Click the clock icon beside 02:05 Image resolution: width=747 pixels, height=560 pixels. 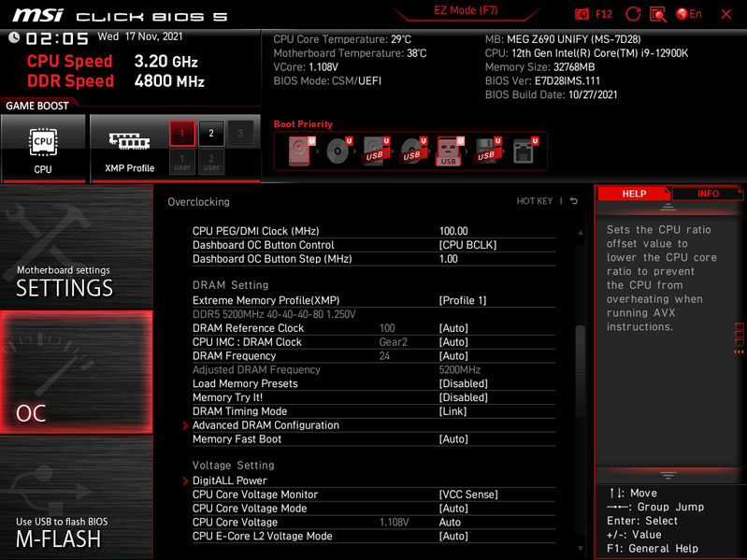pos(14,37)
